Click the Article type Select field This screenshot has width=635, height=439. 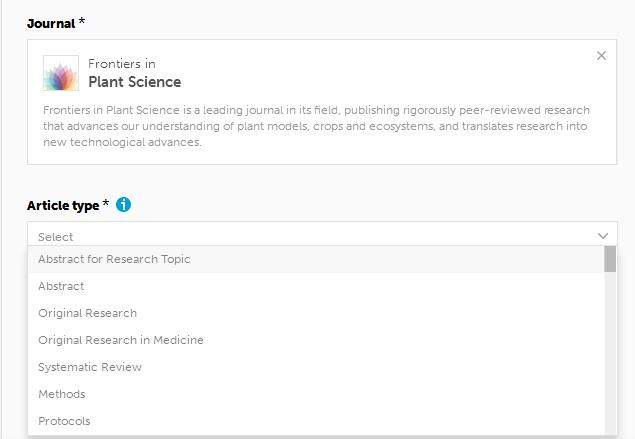pos(300,236)
